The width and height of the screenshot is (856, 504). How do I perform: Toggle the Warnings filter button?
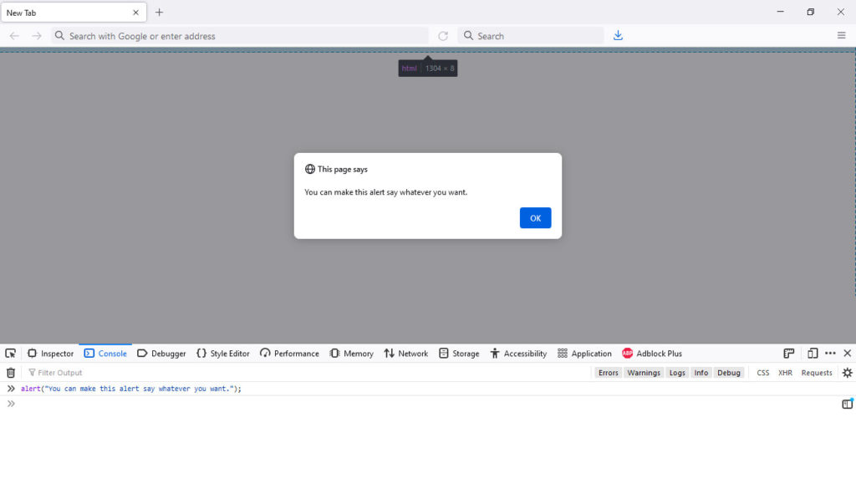644,373
